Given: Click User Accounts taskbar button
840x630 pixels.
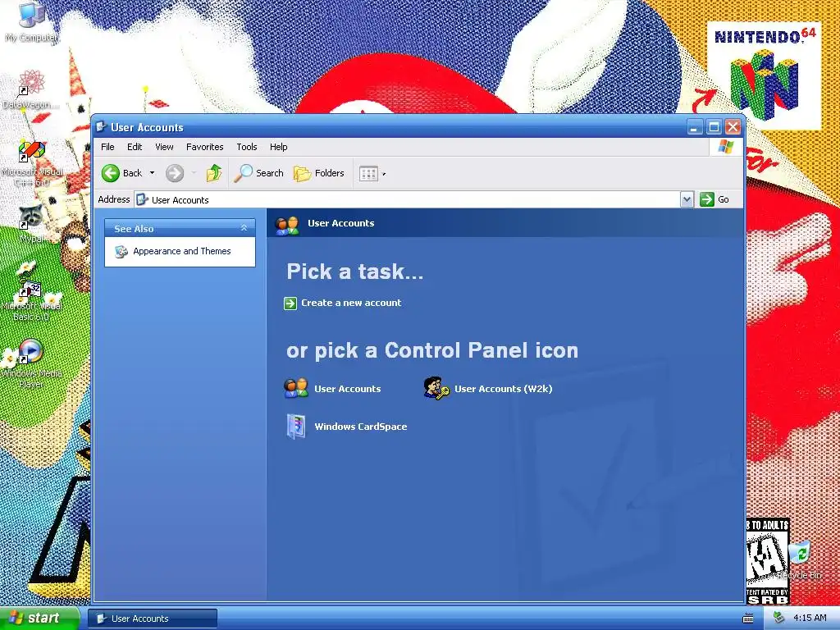Looking at the screenshot, I should click(153, 619).
